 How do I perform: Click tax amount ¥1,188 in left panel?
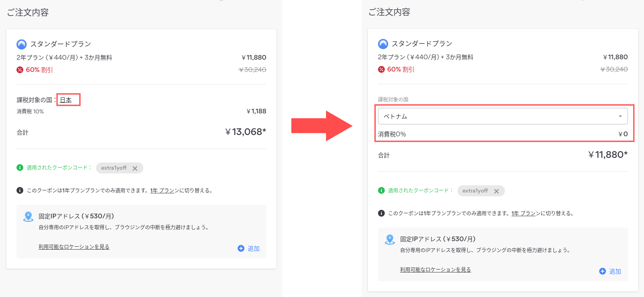(x=256, y=111)
